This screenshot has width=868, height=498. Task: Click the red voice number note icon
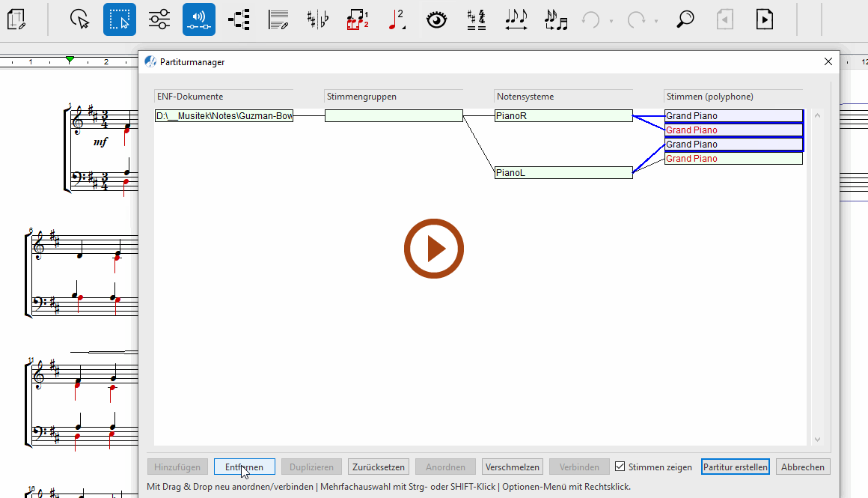point(397,19)
